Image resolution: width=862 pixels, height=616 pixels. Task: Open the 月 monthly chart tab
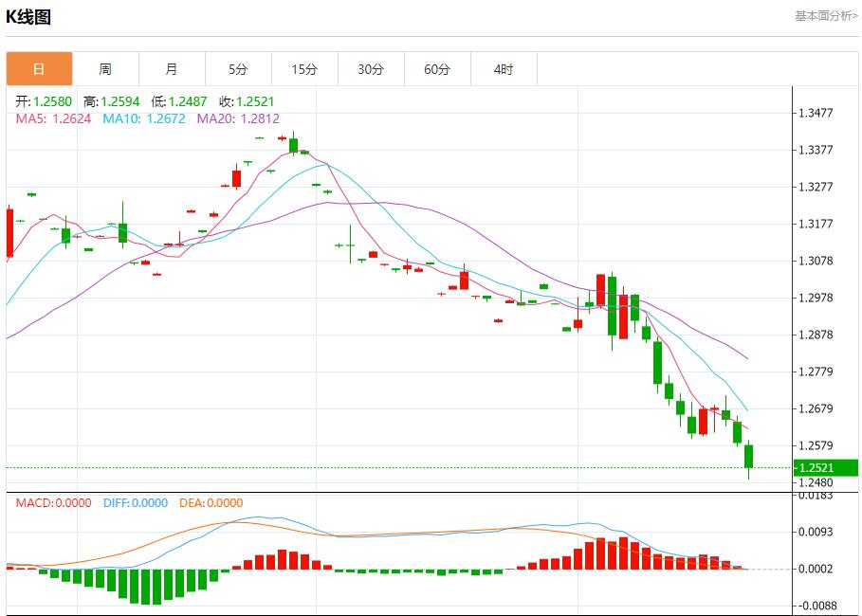point(172,69)
